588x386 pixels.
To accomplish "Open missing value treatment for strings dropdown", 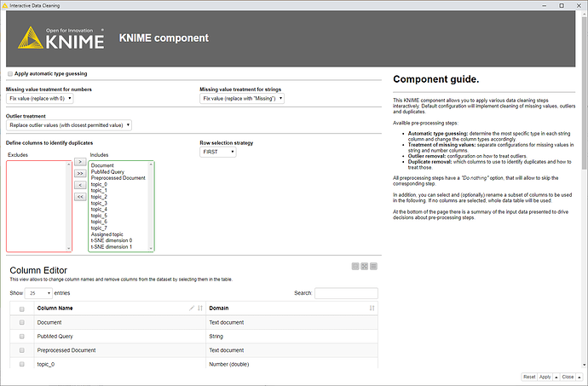I will click(242, 98).
